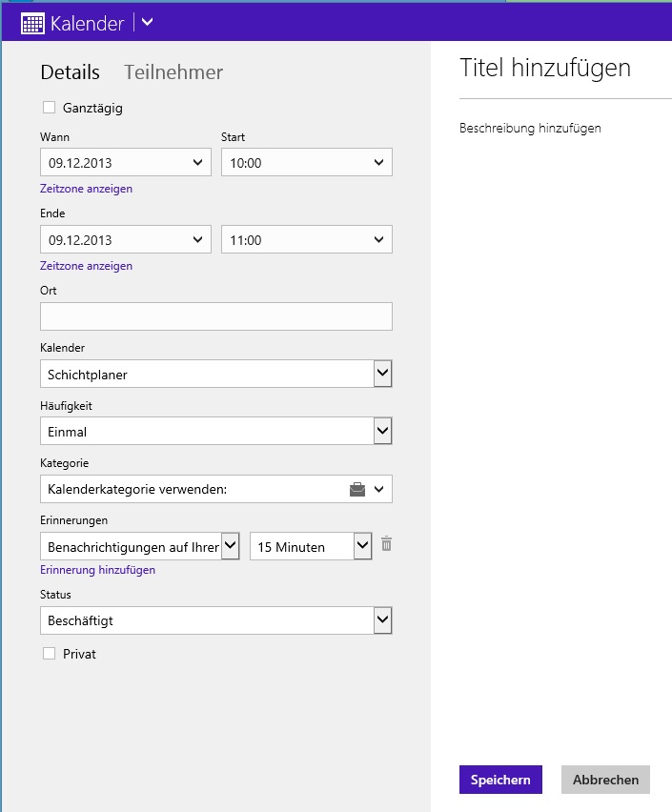
Task: Click the briefcase category icon
Action: pyautogui.click(x=357, y=489)
